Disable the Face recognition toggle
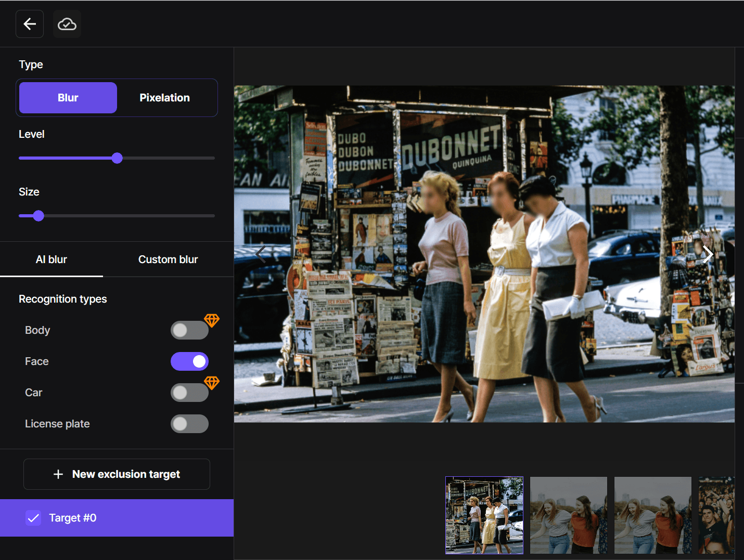This screenshot has width=744, height=560. click(x=189, y=361)
